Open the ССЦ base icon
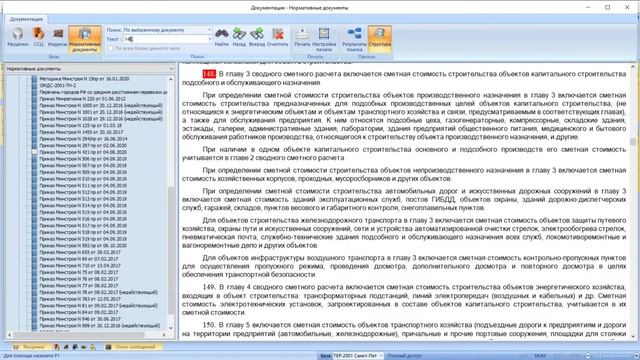 (38, 36)
